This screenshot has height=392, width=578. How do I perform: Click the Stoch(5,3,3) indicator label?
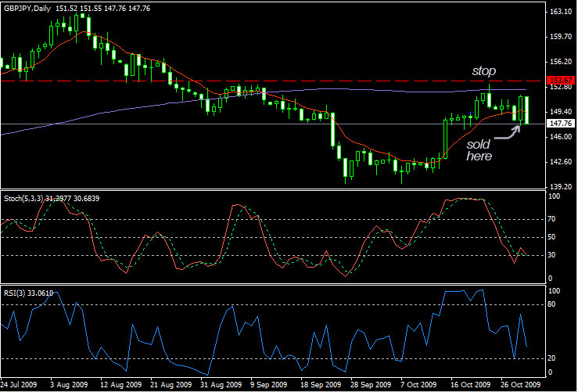[30, 196]
